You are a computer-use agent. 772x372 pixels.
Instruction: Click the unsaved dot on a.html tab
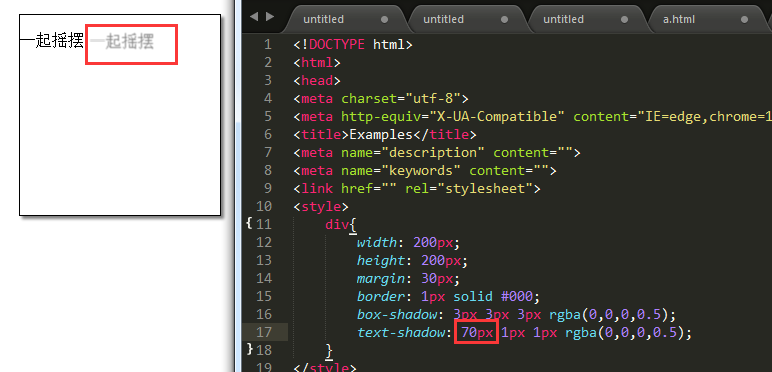[744, 20]
